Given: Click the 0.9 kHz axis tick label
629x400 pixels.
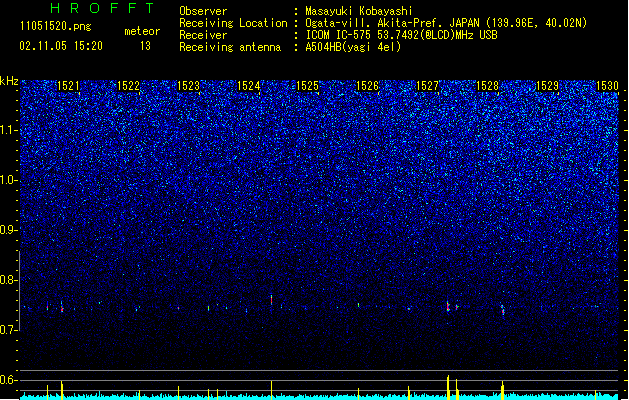Looking at the screenshot, I should [x=9, y=230].
